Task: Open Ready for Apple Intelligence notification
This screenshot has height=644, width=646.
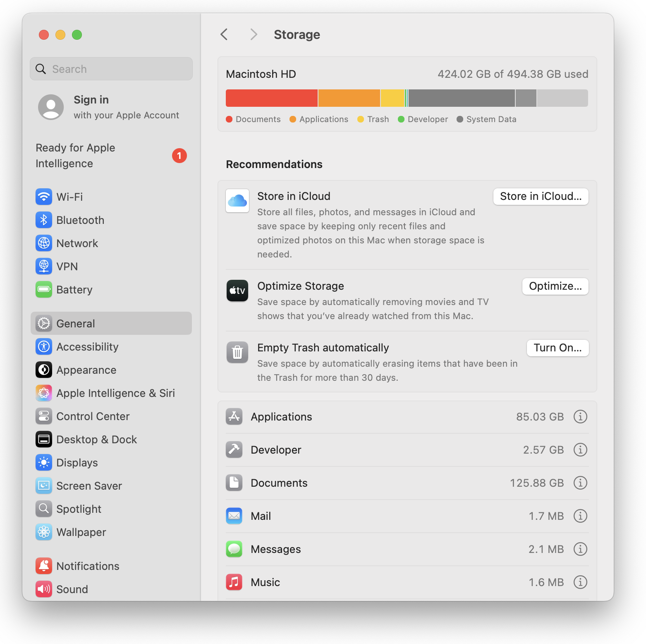Action: coord(111,156)
